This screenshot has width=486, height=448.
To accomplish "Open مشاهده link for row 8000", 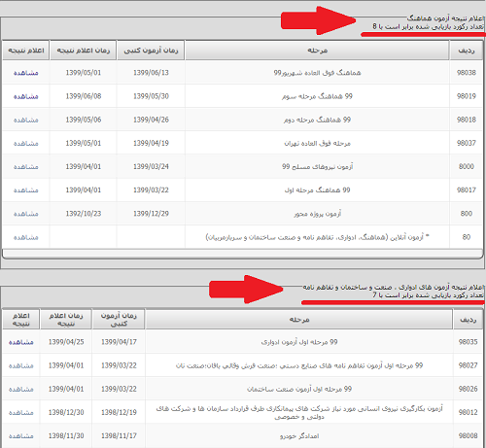I will tap(26, 167).
